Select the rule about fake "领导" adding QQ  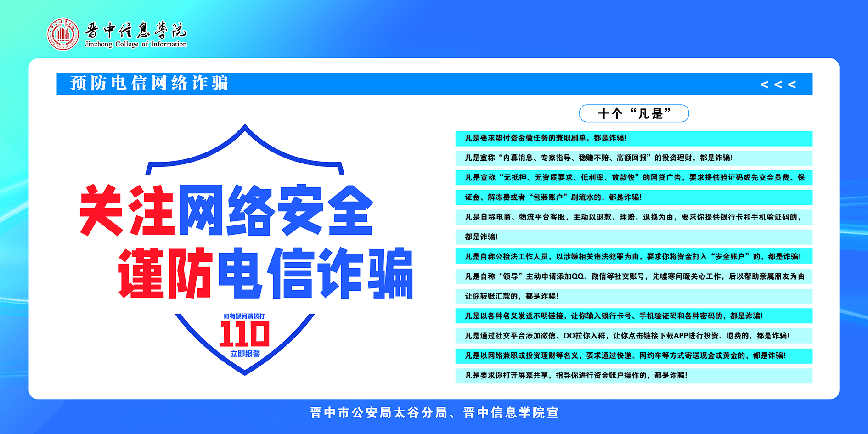pyautogui.click(x=634, y=276)
